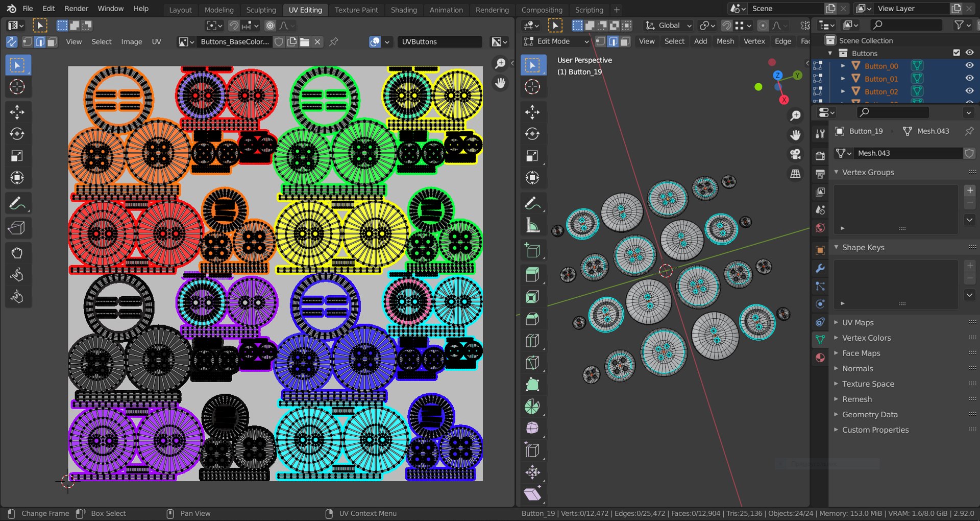This screenshot has height=521, width=980.
Task: Add a new vertex group with plus button
Action: 970,191
